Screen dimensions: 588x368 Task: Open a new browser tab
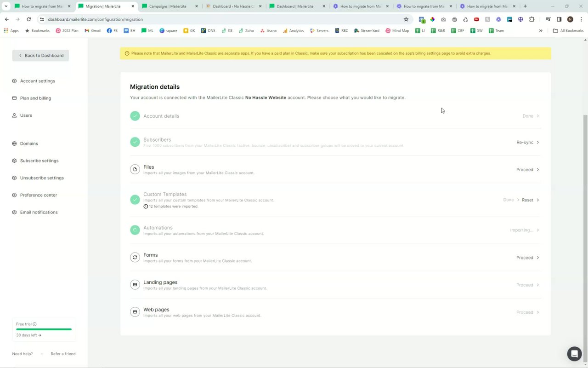click(x=525, y=6)
